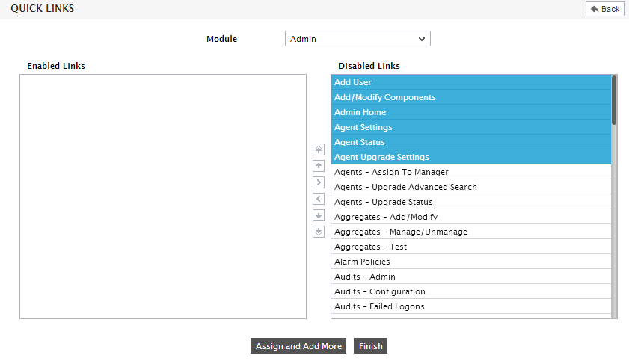
Task: Click the move down arrow icon
Action: coord(319,215)
